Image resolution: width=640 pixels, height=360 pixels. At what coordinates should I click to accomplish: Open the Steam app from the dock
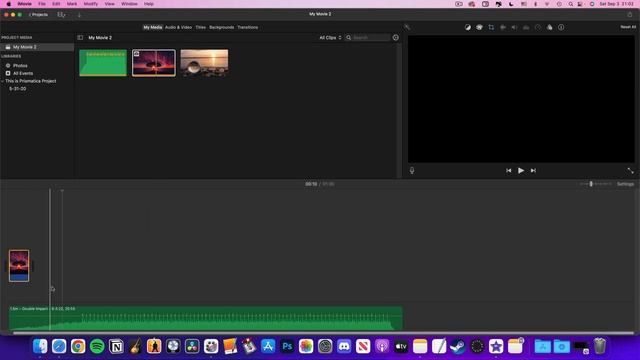(458, 347)
